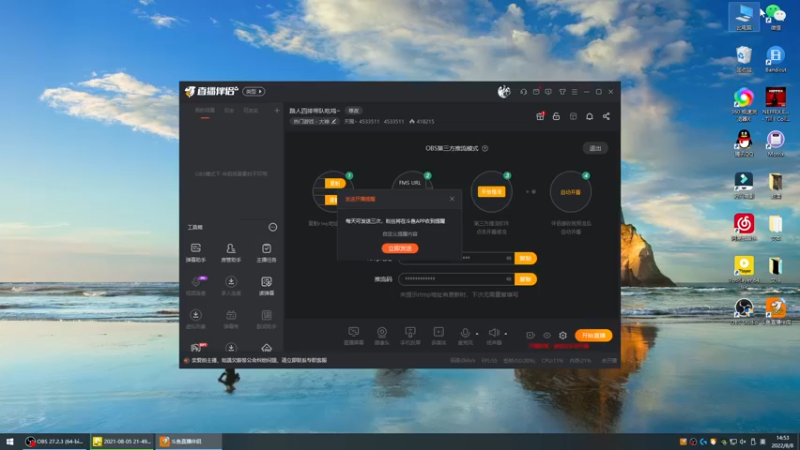Open the 数据助手 tool
The height and width of the screenshot is (450, 800).
[266, 319]
